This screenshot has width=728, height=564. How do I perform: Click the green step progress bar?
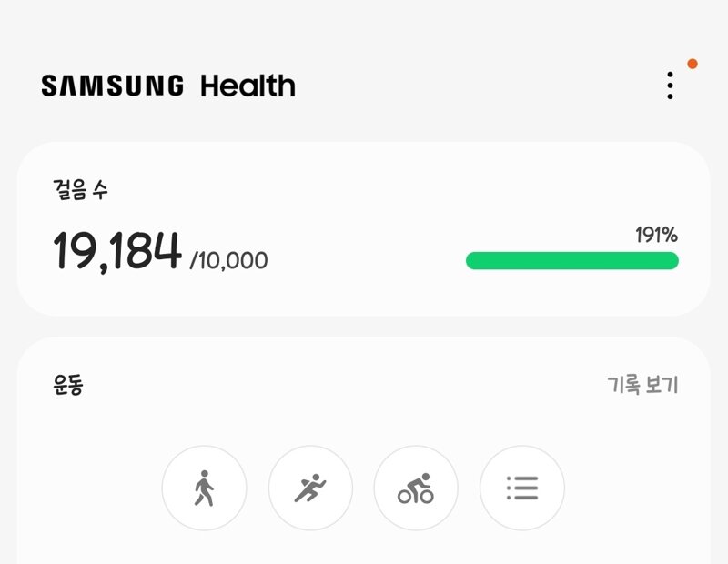pyautogui.click(x=572, y=261)
